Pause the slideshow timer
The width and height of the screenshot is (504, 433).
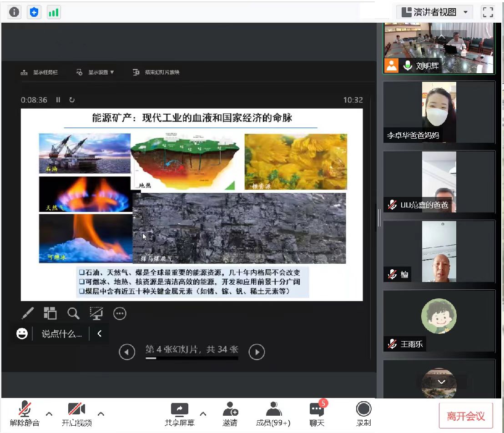58,100
